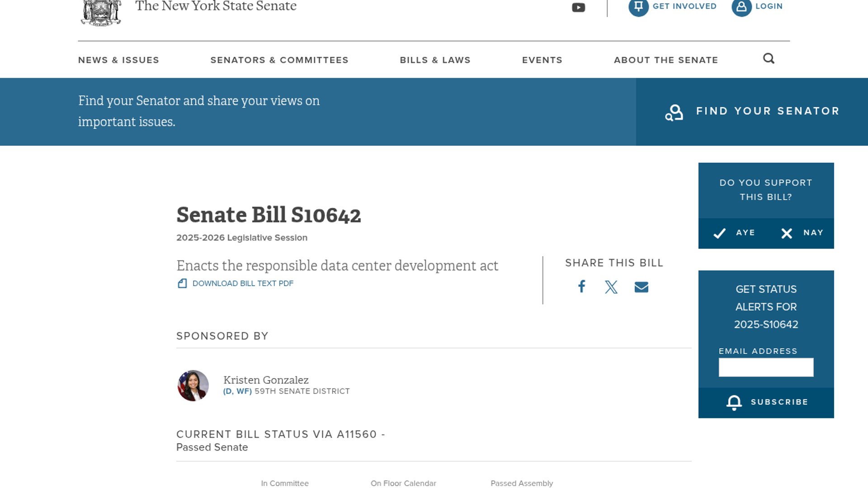Screen dimensions: 868x488
Task: Open Kristen Gonzalez sponsor photo
Action: [193, 386]
